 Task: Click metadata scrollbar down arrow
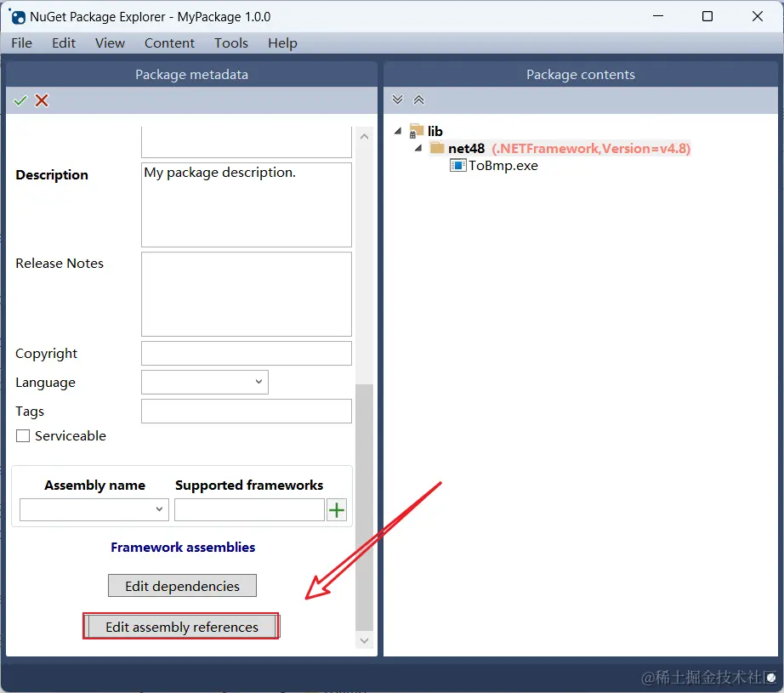click(365, 640)
